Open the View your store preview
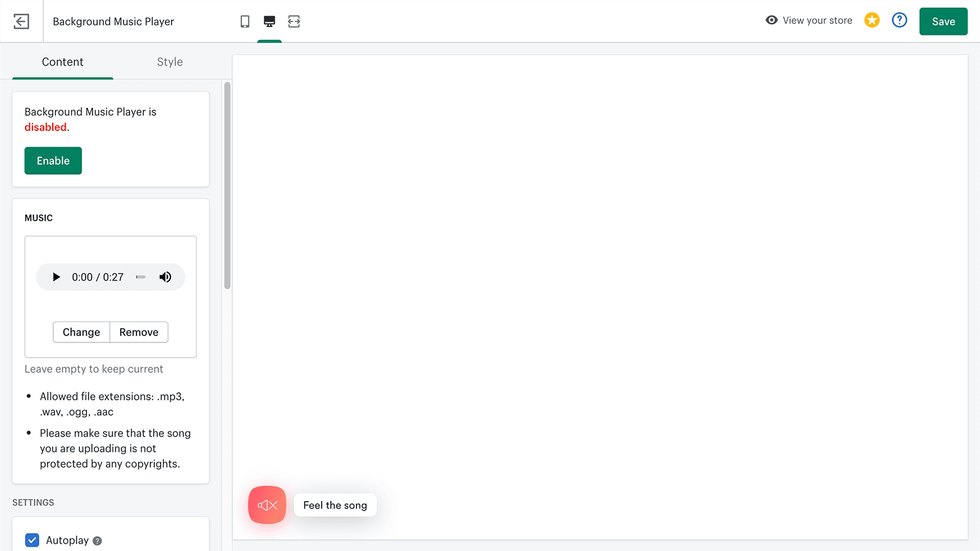 coord(809,20)
